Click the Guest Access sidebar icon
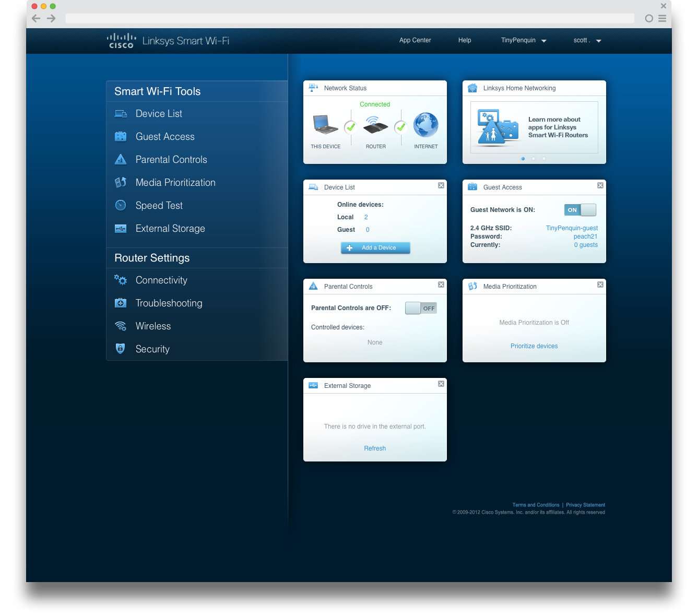The image size is (698, 616). click(x=121, y=137)
